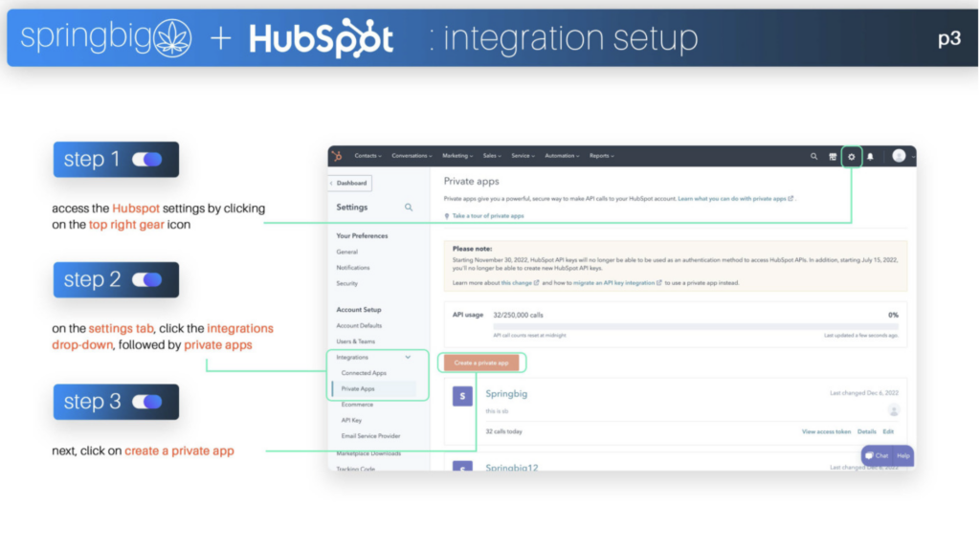Select Connected Apps under Integrations
Viewport: 980px width, 550px height.
point(364,373)
